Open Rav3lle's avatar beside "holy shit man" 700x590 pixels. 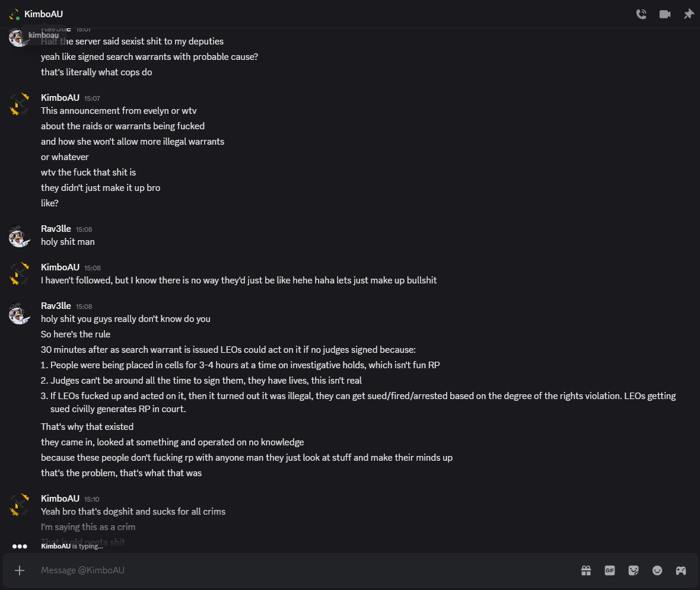pos(20,236)
